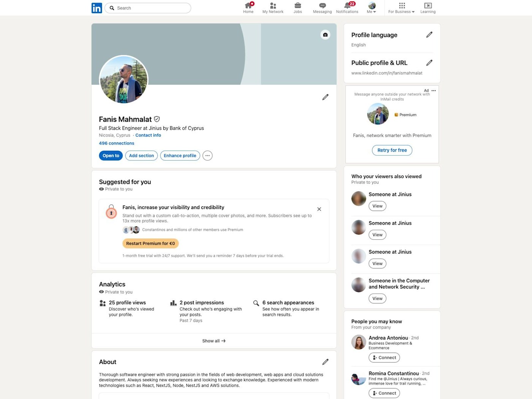Click the Search input field
532x399 pixels.
(x=148, y=8)
